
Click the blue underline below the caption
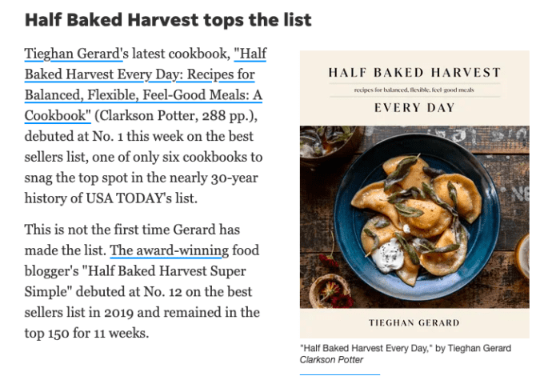[339, 374]
